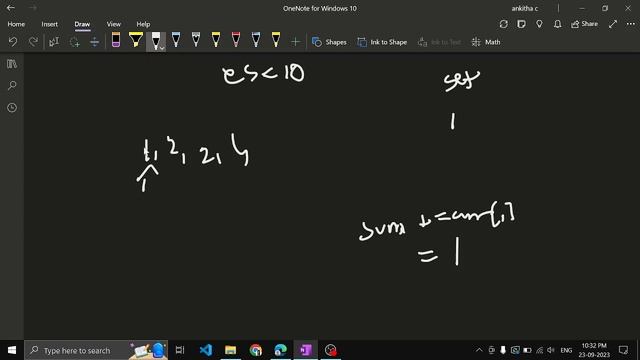Click red round recorder taskbar icon

point(331,350)
